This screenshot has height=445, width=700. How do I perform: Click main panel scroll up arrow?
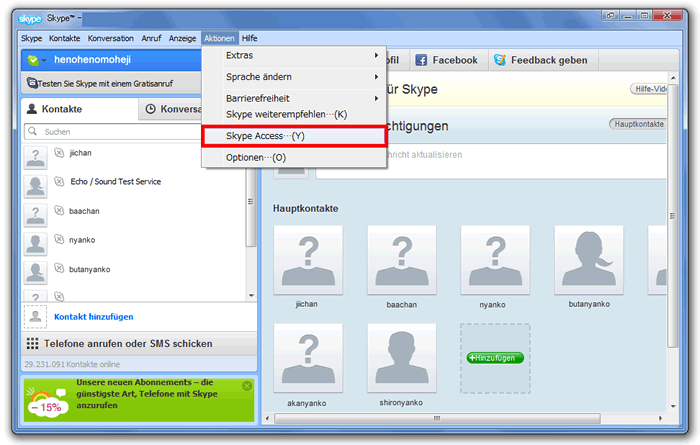[x=673, y=78]
